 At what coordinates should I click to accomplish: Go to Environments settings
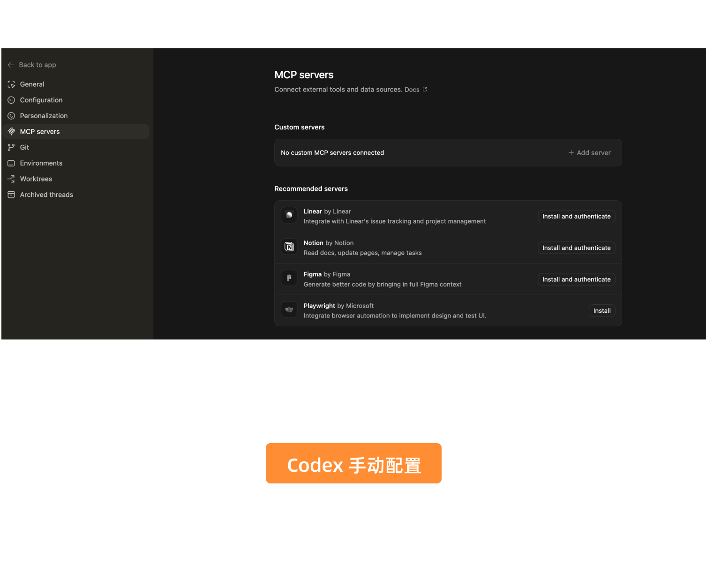point(76,163)
